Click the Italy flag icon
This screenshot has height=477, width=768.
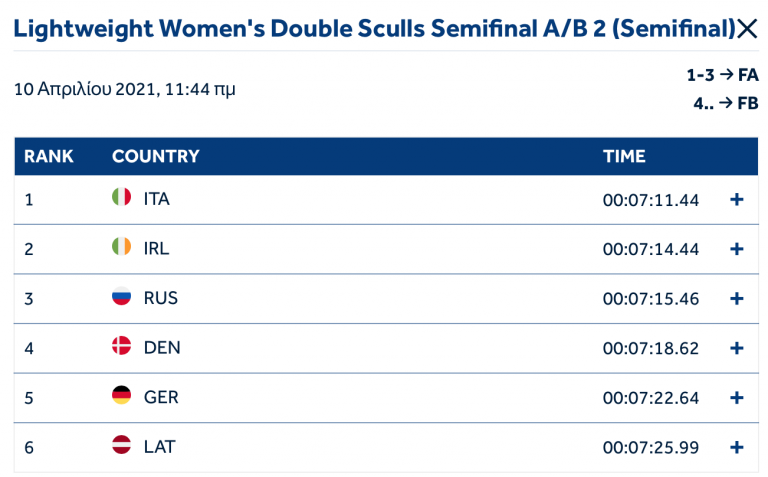pyautogui.click(x=121, y=198)
